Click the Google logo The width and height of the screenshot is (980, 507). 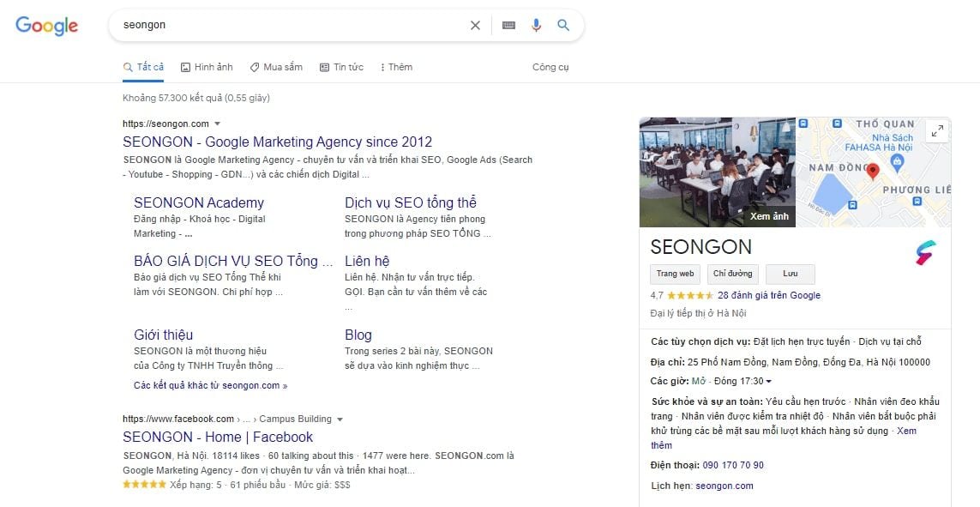[47, 26]
